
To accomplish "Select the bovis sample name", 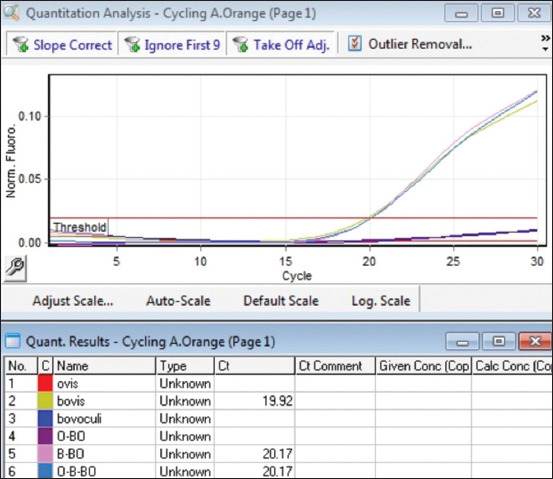I will click(71, 401).
